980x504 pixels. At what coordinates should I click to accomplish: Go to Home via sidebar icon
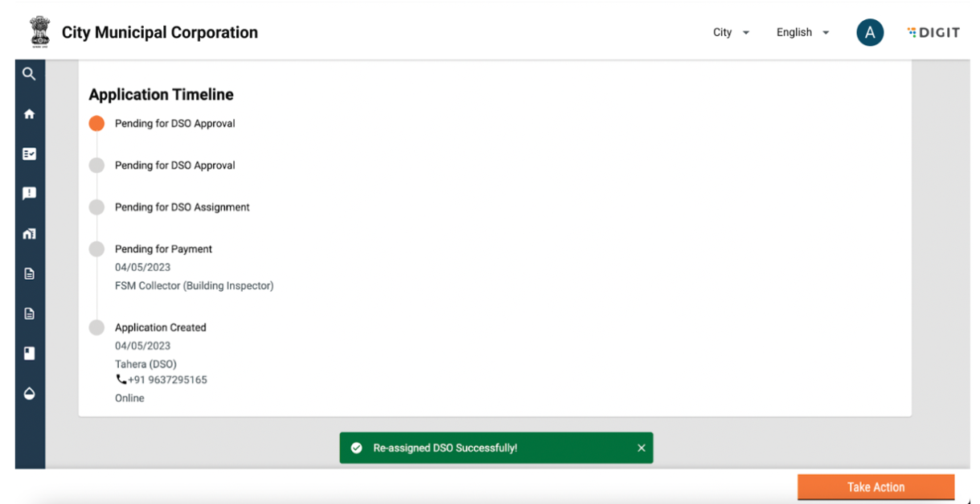29,114
